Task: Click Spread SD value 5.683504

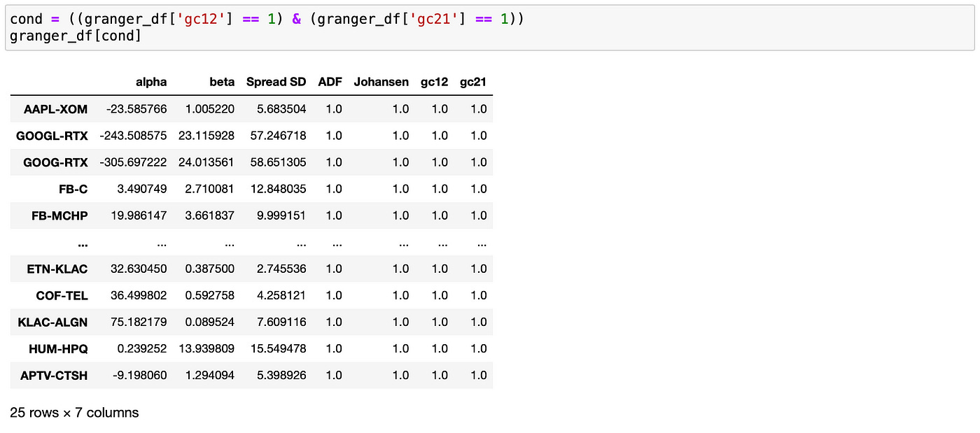Action: tap(281, 109)
